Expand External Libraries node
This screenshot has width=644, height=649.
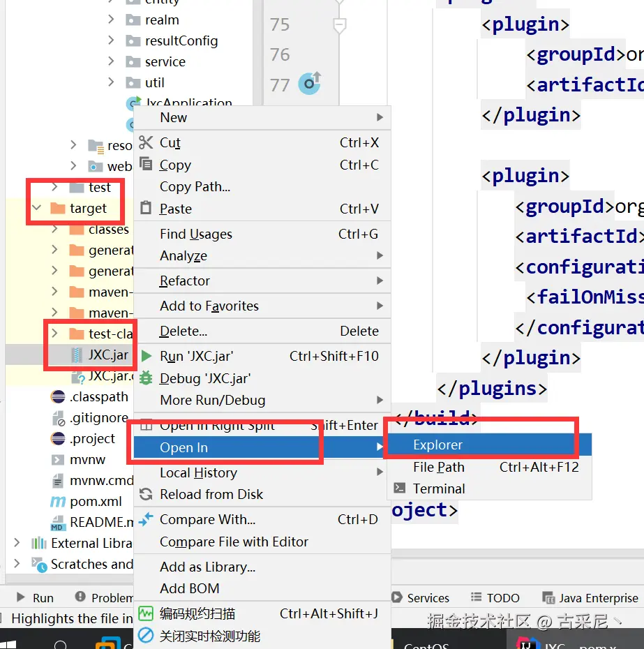[17, 543]
